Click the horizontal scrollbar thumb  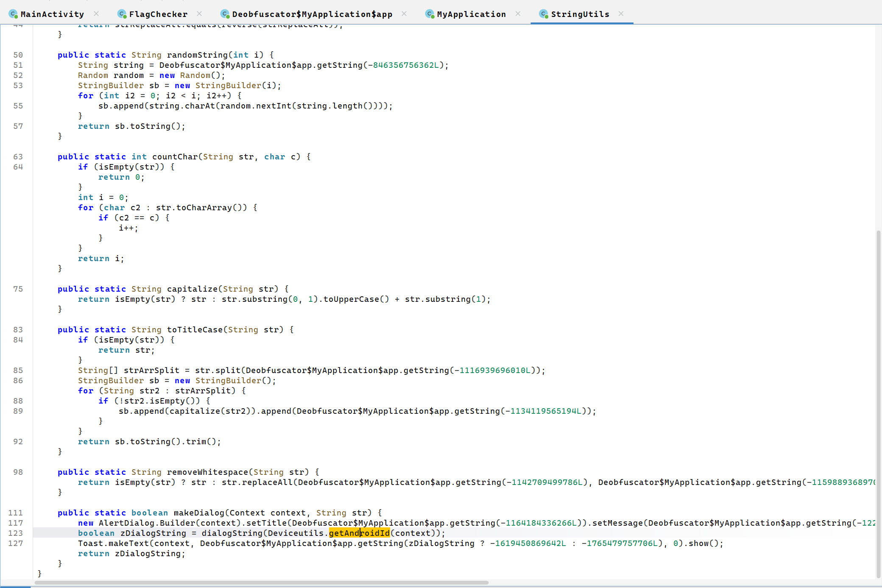point(261,582)
